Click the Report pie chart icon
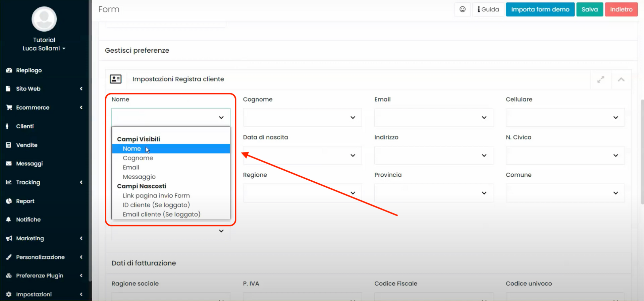Image resolution: width=644 pixels, height=301 pixels. click(9, 201)
